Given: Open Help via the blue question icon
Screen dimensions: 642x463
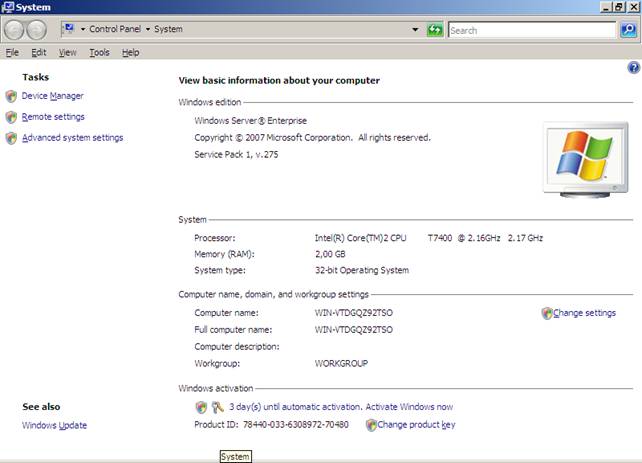Looking at the screenshot, I should coord(633,68).
